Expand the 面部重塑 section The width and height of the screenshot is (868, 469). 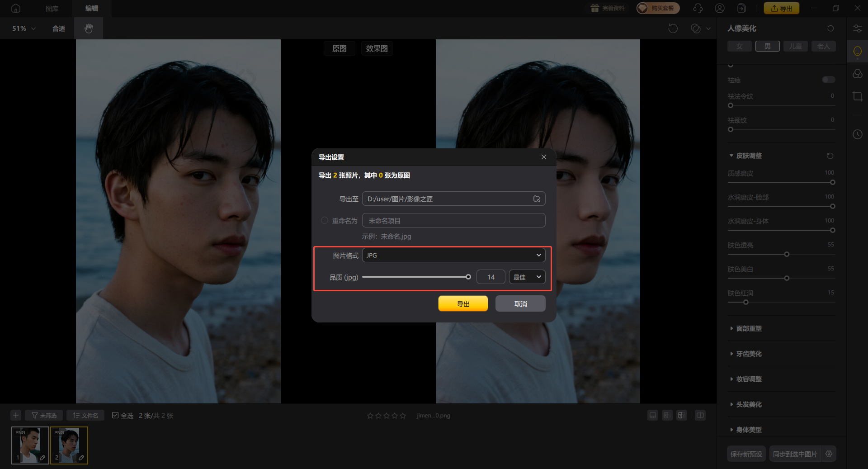(x=749, y=328)
